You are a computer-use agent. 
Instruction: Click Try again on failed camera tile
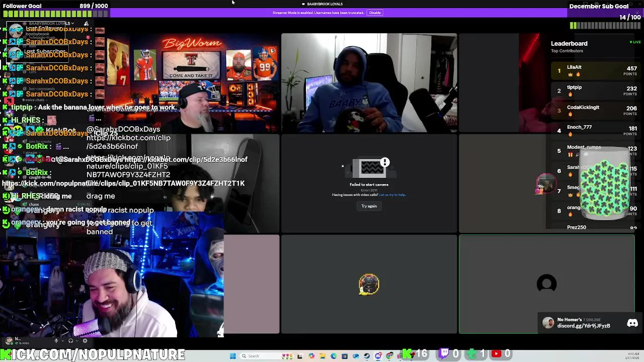pos(369,206)
